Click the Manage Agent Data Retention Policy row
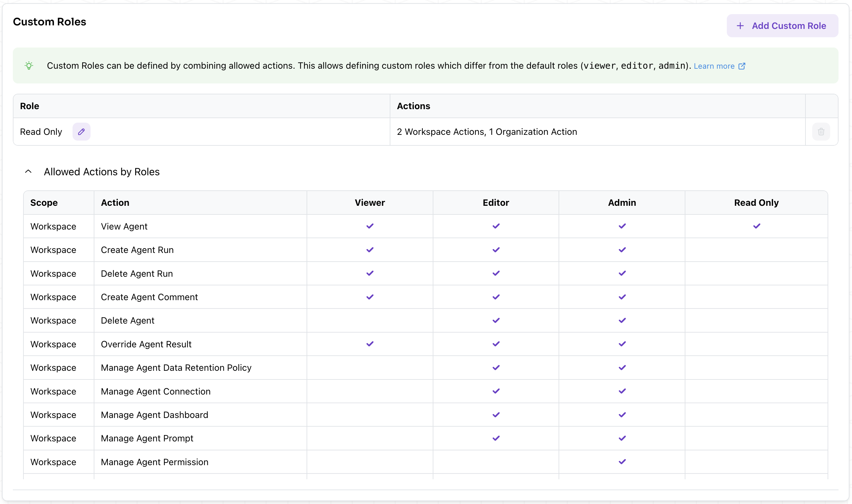Screen dimensions: 852x504 pyautogui.click(x=176, y=368)
